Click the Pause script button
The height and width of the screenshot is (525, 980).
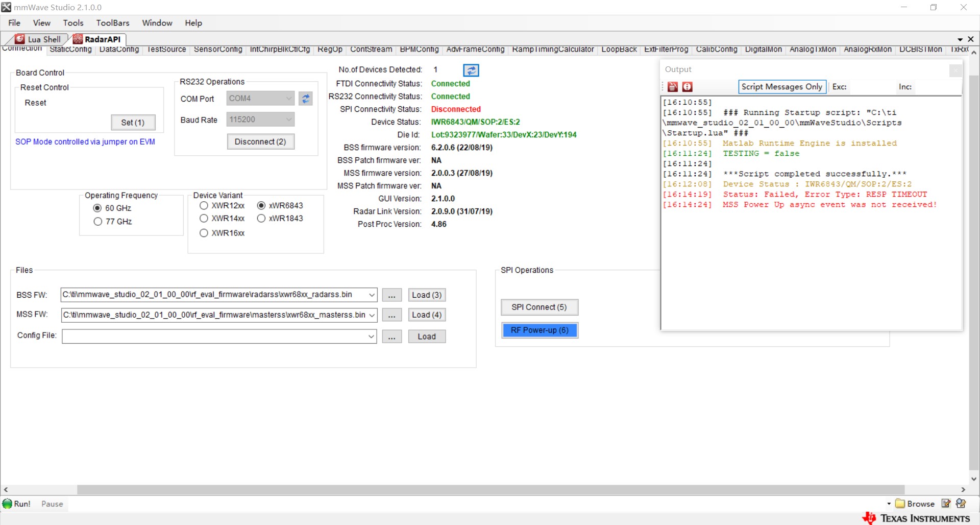(52, 504)
